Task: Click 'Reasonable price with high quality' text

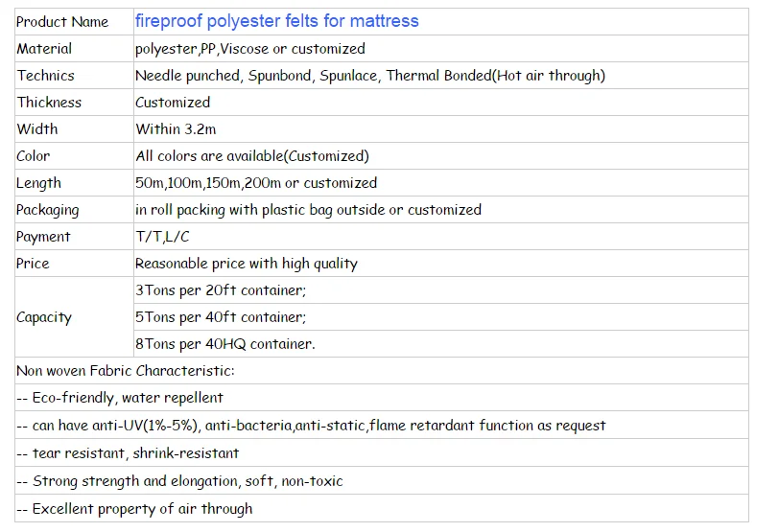Action: click(246, 264)
